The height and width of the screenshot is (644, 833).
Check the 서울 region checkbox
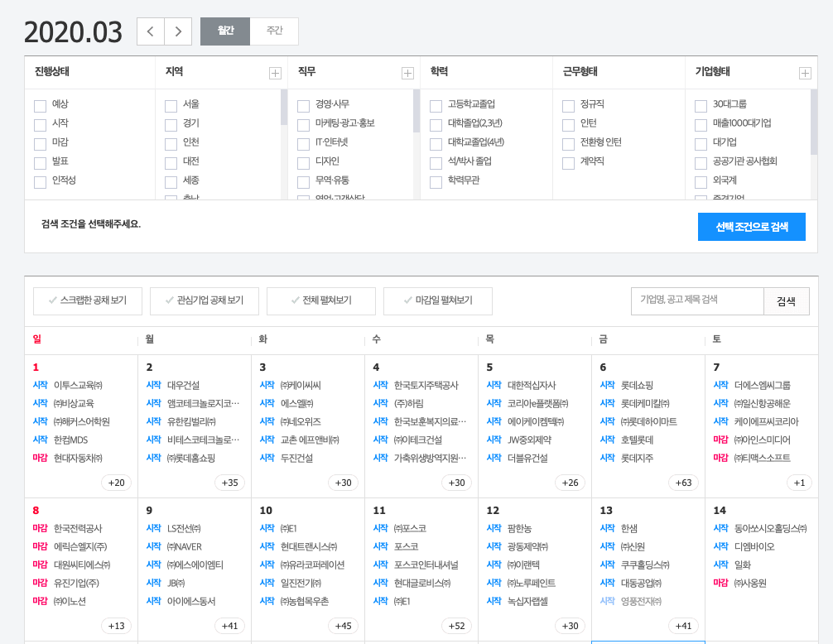[x=171, y=106]
